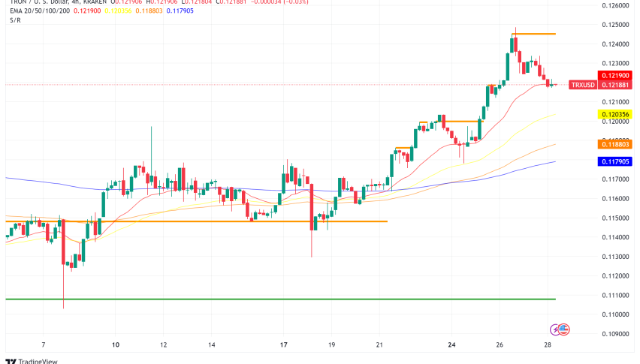
Task: Click the US flag economic event icon
Action: tap(564, 329)
